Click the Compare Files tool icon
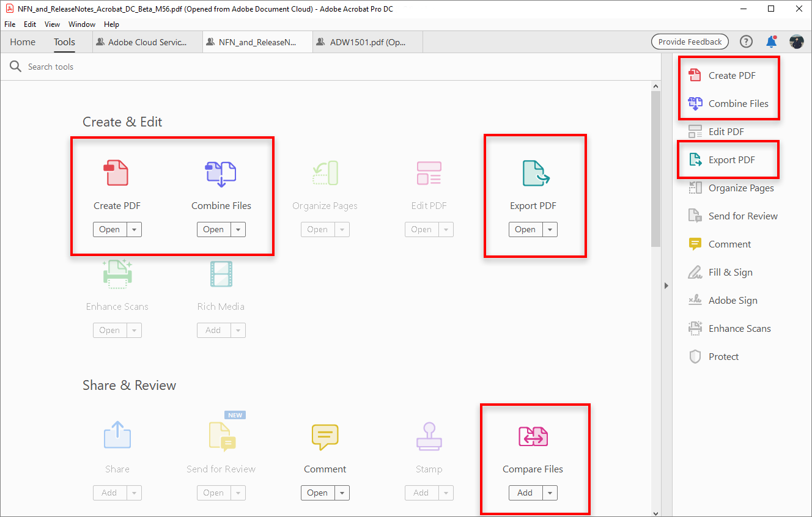This screenshot has height=517, width=812. pyautogui.click(x=533, y=436)
